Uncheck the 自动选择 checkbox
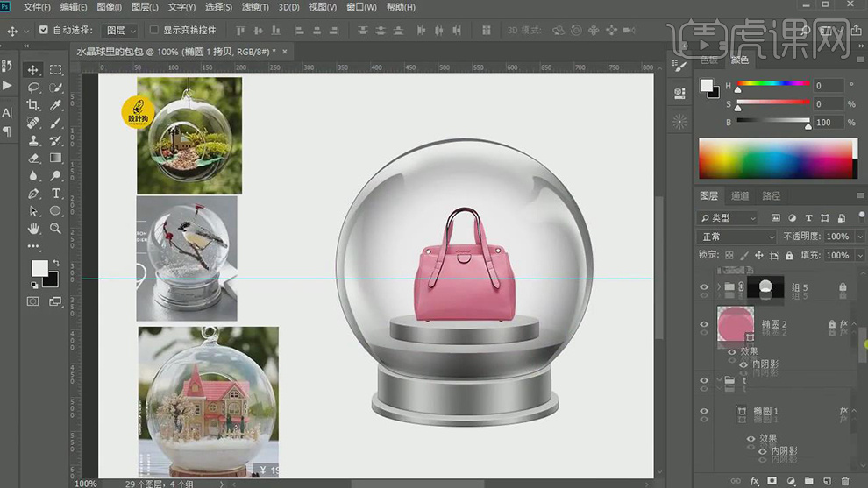Screen dimensions: 868x488 pos(44,30)
